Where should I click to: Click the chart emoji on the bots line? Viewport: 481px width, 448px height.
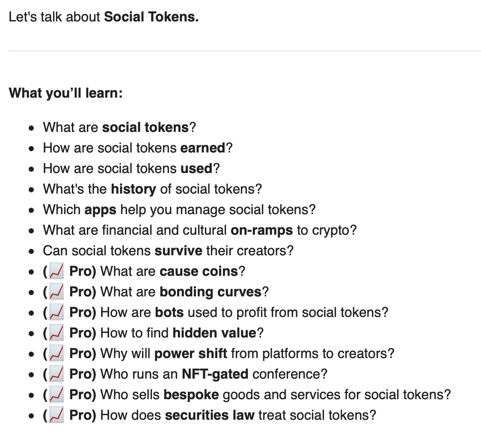pyautogui.click(x=57, y=312)
